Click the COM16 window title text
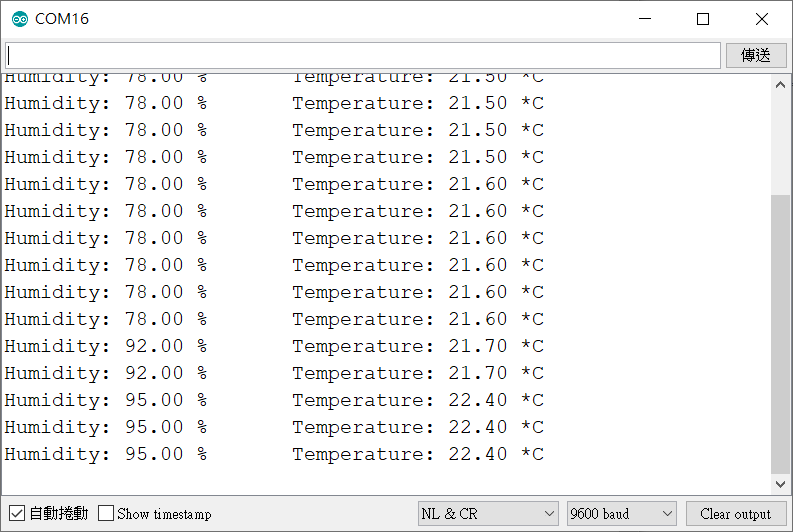The width and height of the screenshot is (793, 532). coord(62,19)
